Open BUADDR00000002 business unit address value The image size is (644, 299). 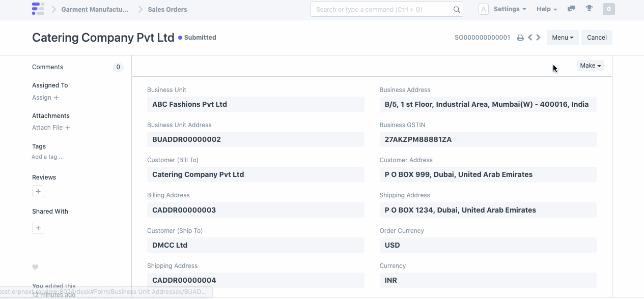click(x=256, y=139)
